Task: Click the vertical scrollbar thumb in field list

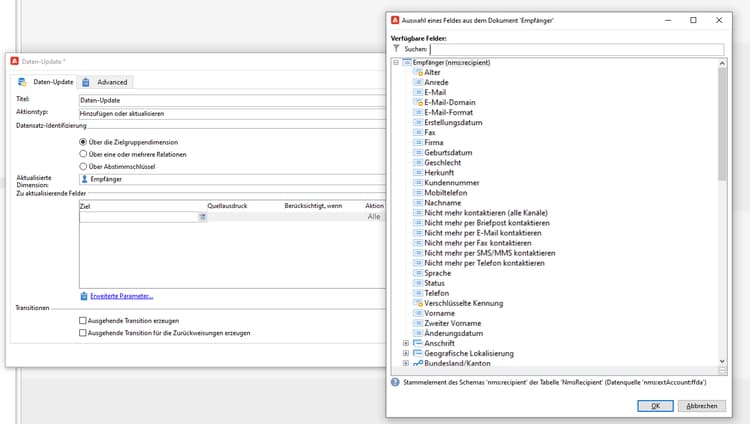Action: [722, 123]
